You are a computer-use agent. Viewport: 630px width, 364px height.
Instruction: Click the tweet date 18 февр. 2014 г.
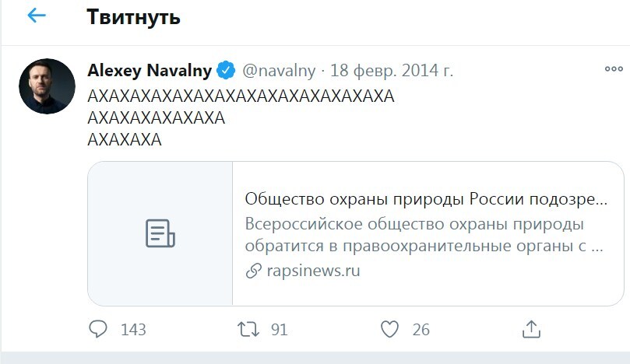392,71
